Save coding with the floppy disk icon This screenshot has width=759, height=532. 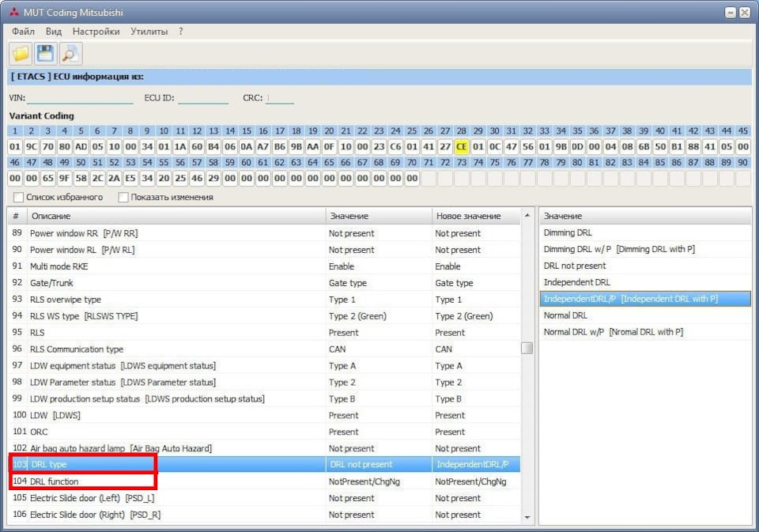pyautogui.click(x=46, y=53)
